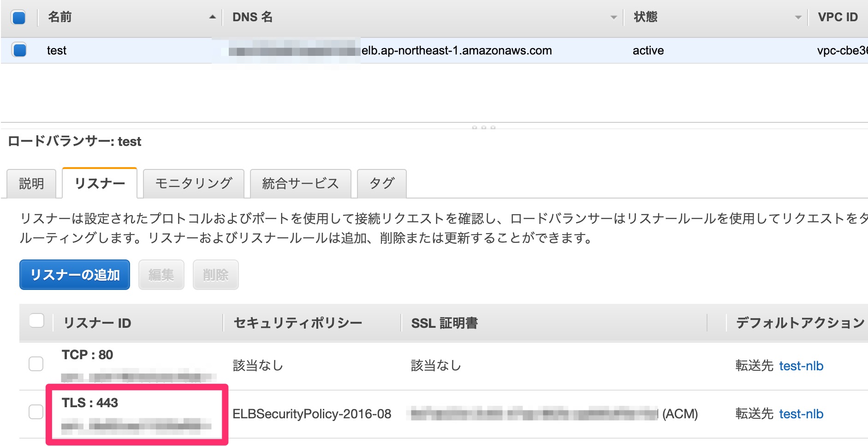This screenshot has height=446, width=868.
Task: Click the 名前 column sort arrow
Action: point(212,18)
